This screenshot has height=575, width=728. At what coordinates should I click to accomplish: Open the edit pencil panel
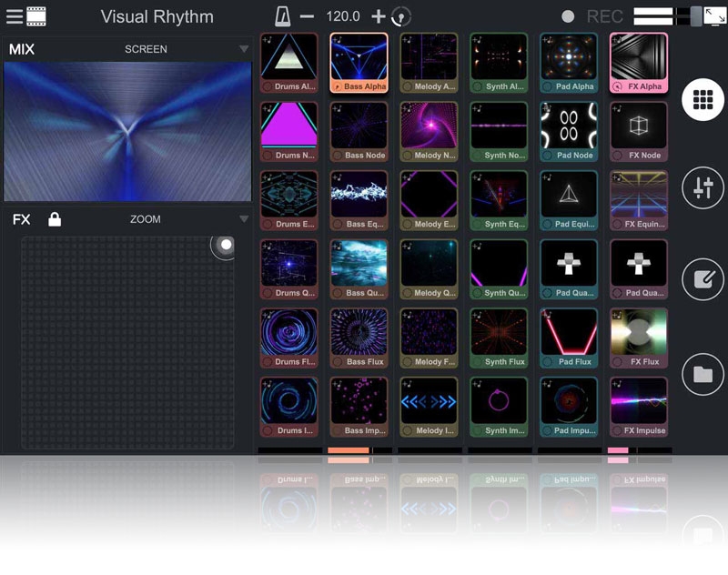pyautogui.click(x=703, y=279)
